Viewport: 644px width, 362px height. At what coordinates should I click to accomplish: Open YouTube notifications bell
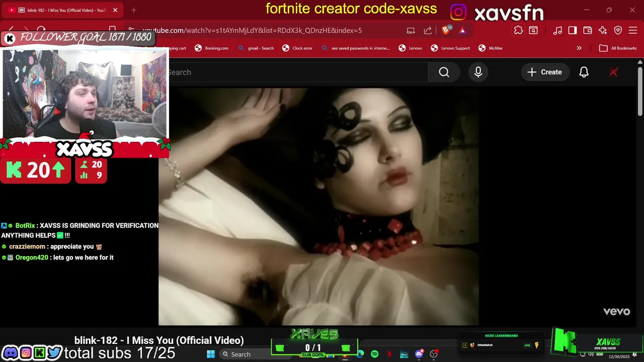coord(584,72)
